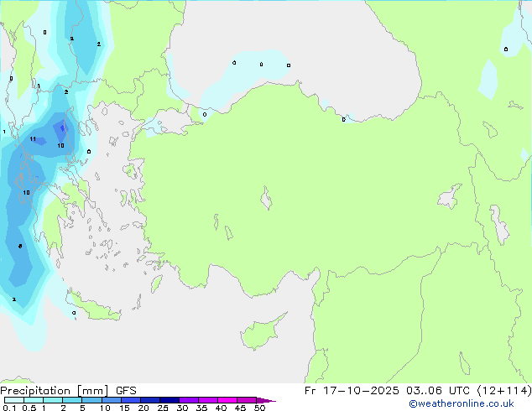This screenshot has width=532, height=411.
Task: Click the 0.5–1 mm legend swatch
Action: tap(34, 400)
